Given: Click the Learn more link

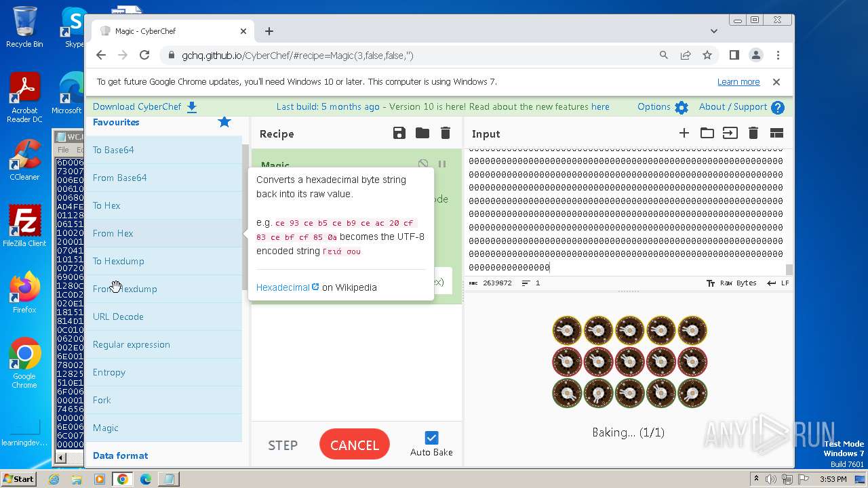Looking at the screenshot, I should point(738,82).
